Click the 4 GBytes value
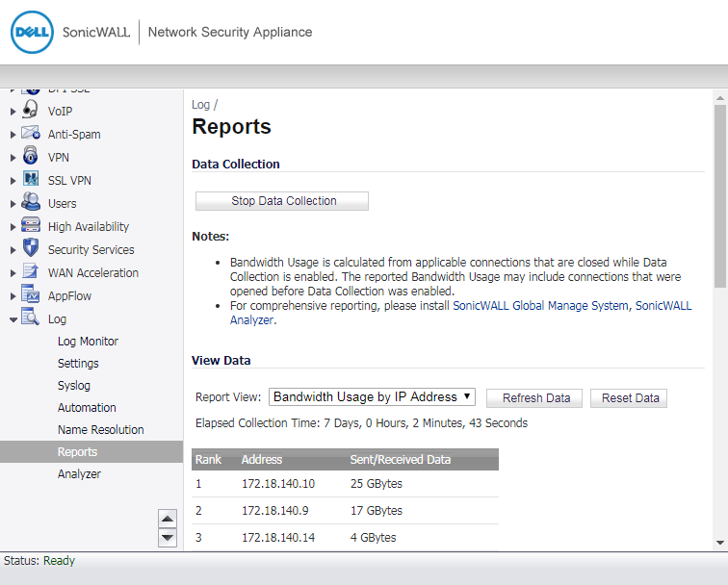This screenshot has width=728, height=585. (x=373, y=538)
